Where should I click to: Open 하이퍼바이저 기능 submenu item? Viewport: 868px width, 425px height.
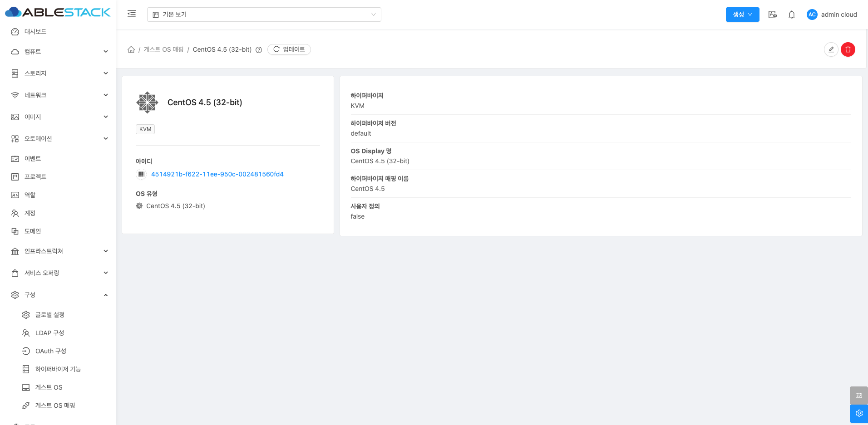[58, 369]
